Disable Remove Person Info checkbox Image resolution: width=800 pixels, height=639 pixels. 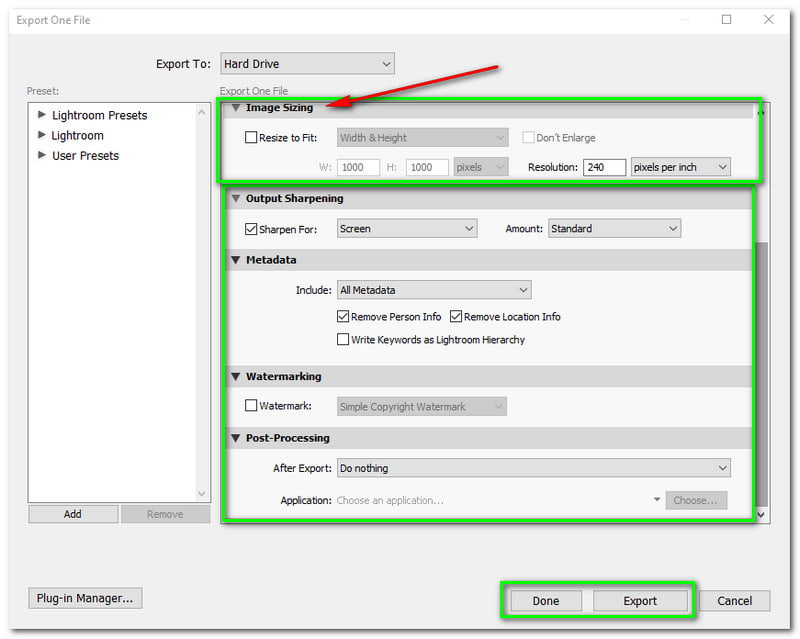point(343,317)
